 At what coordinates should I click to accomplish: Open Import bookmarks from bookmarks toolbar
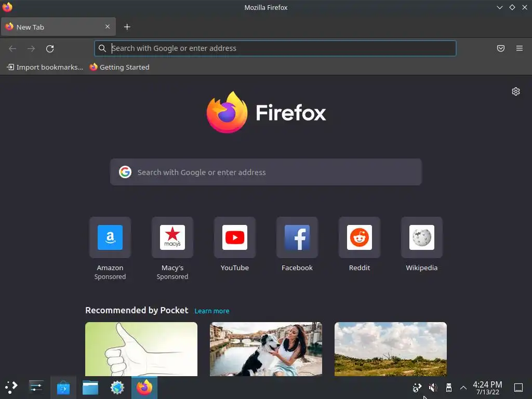tap(45, 67)
